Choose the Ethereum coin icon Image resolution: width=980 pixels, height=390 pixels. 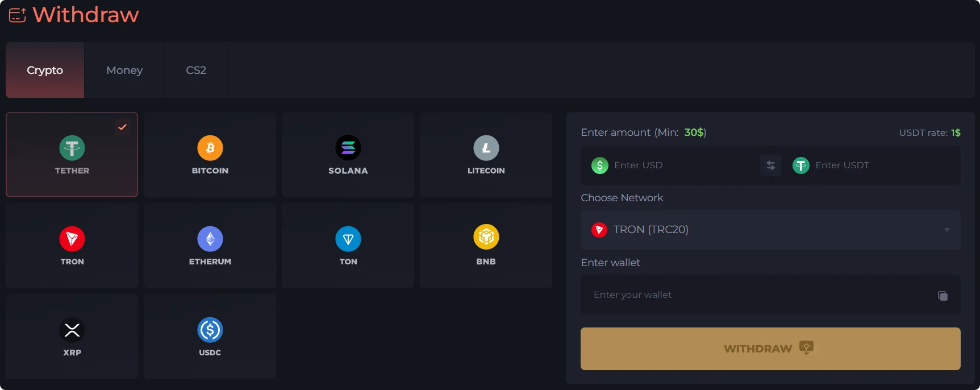[210, 239]
